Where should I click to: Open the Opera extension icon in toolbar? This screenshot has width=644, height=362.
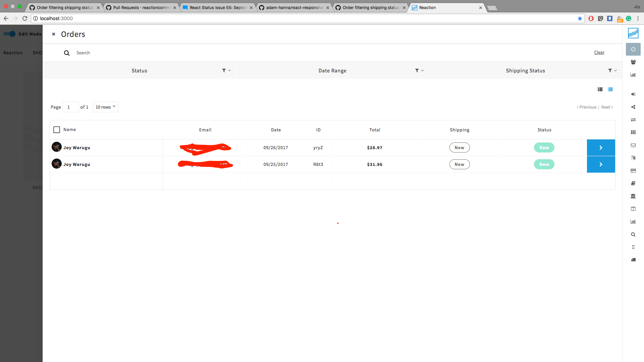point(591,18)
